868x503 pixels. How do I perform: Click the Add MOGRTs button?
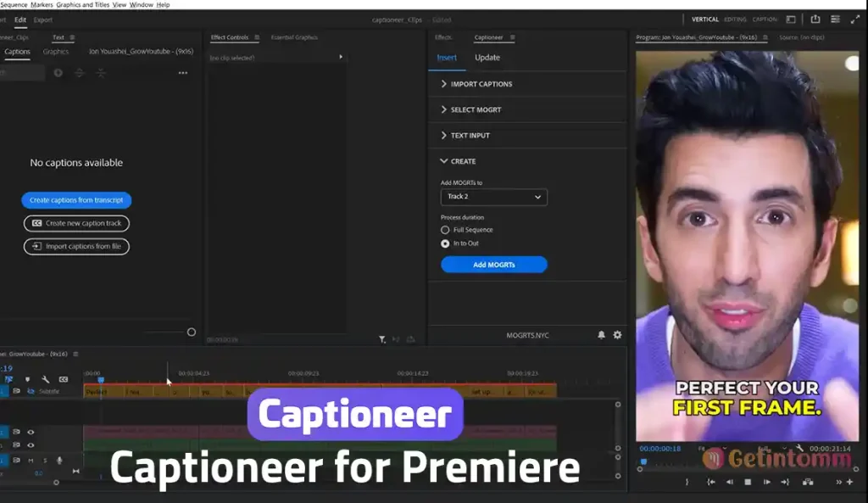[494, 265]
